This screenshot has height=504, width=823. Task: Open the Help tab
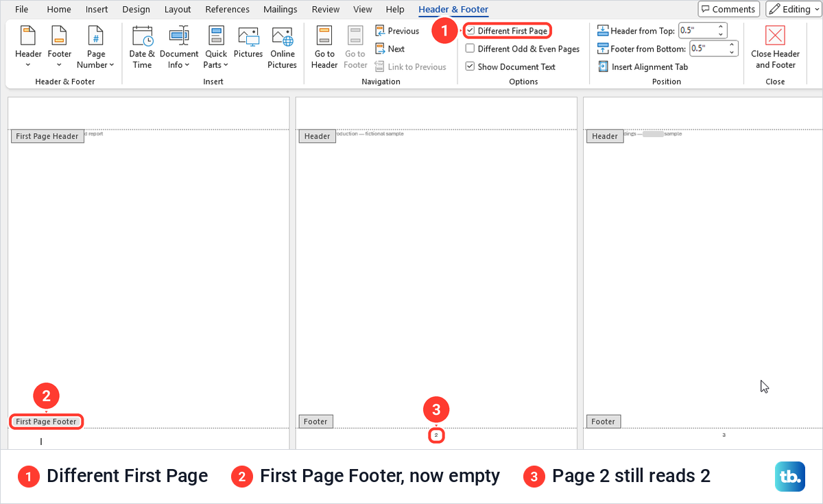click(x=395, y=9)
